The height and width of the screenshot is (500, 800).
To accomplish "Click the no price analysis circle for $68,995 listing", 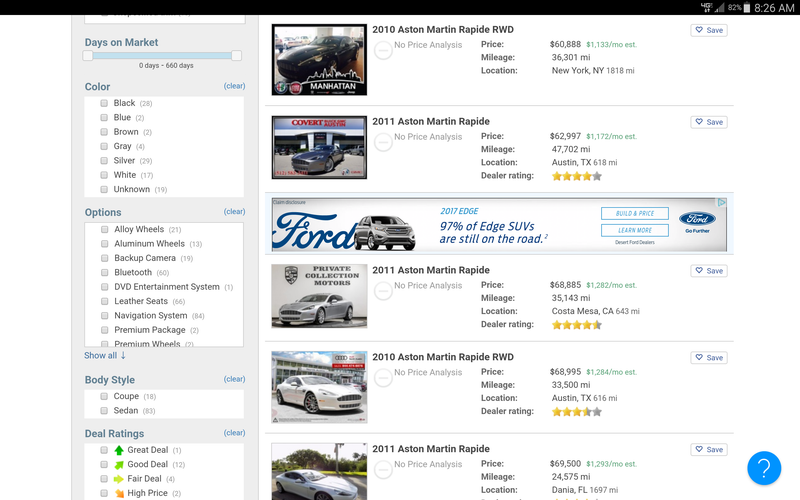I will (383, 378).
